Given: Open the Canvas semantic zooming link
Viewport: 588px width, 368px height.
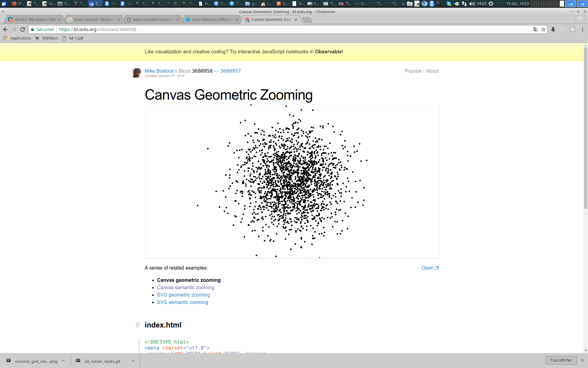Looking at the screenshot, I should coord(186,288).
